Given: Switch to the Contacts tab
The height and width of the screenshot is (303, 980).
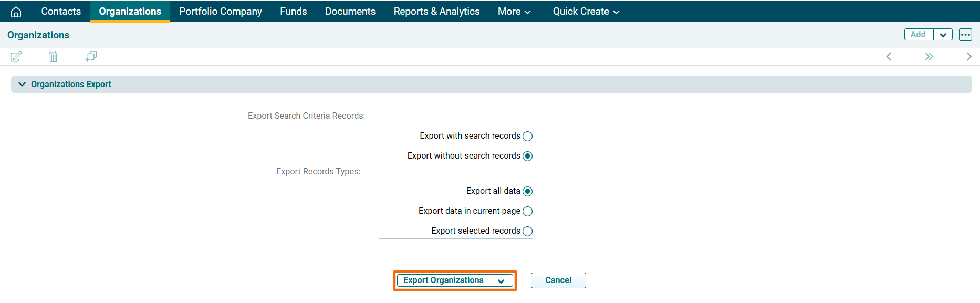Looking at the screenshot, I should [61, 12].
